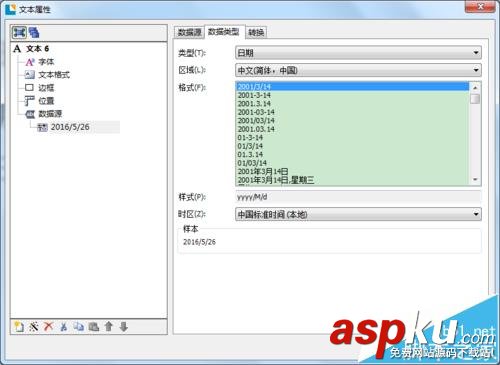Click the format list scroll up arrow

point(475,88)
